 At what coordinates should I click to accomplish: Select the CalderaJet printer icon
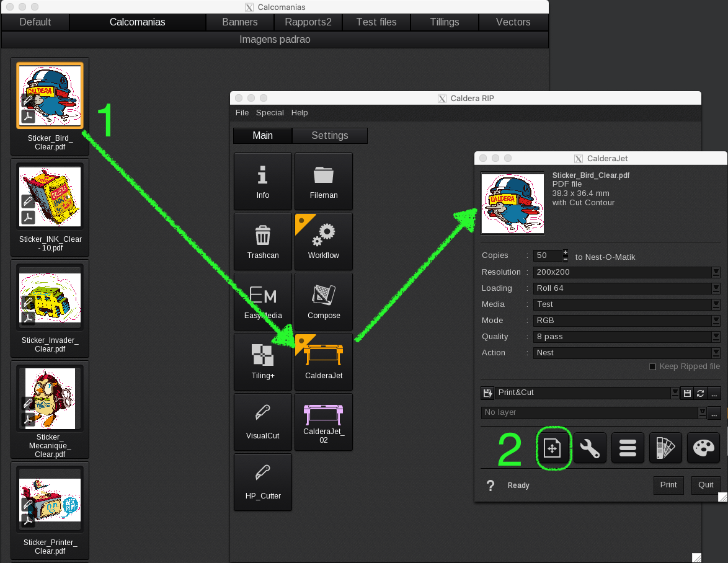(323, 361)
